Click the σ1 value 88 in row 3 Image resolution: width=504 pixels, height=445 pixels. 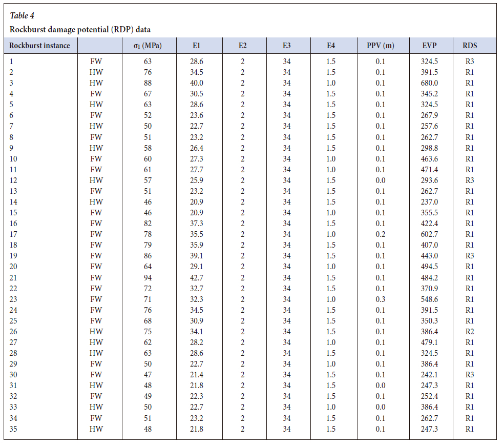pos(147,83)
